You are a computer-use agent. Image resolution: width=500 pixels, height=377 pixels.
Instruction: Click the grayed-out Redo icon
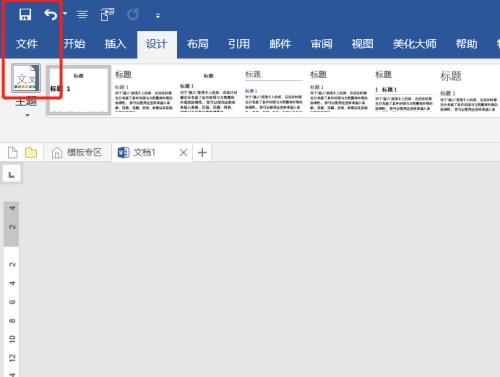tap(133, 15)
